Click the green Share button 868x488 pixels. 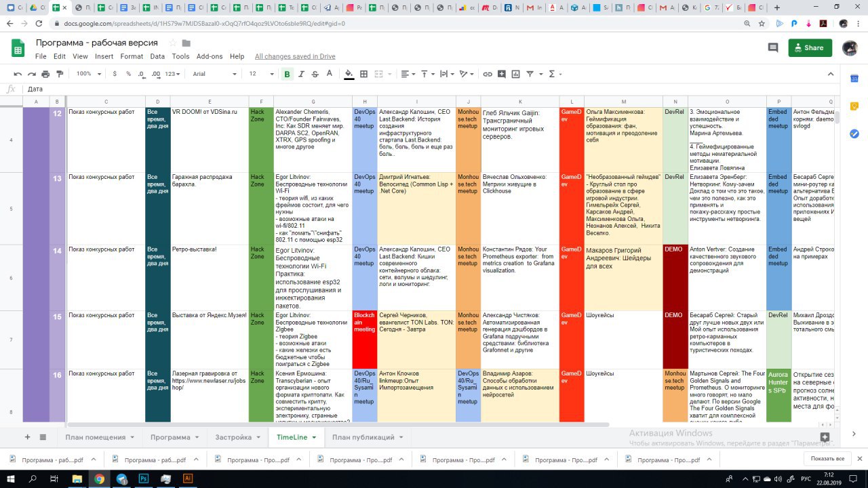tap(810, 48)
